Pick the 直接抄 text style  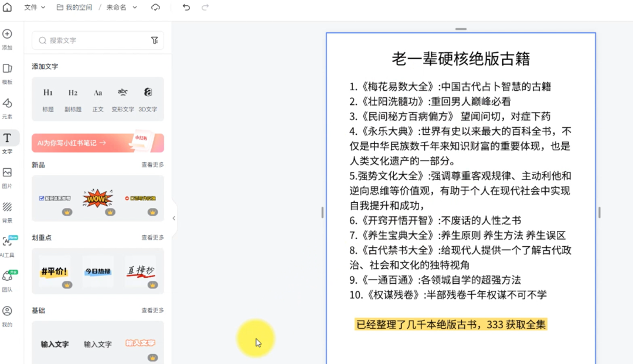tap(141, 271)
